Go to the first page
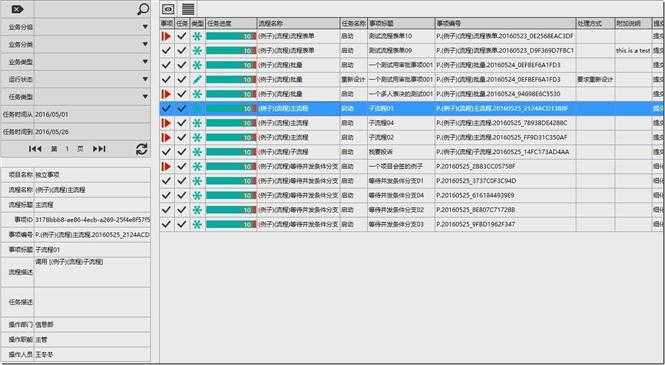 click(35, 149)
